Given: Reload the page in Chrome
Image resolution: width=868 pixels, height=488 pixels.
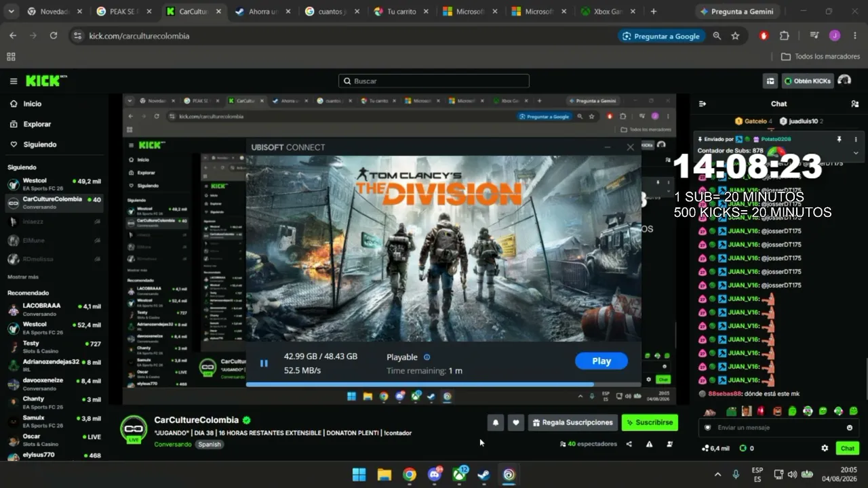Looking at the screenshot, I should click(x=54, y=36).
